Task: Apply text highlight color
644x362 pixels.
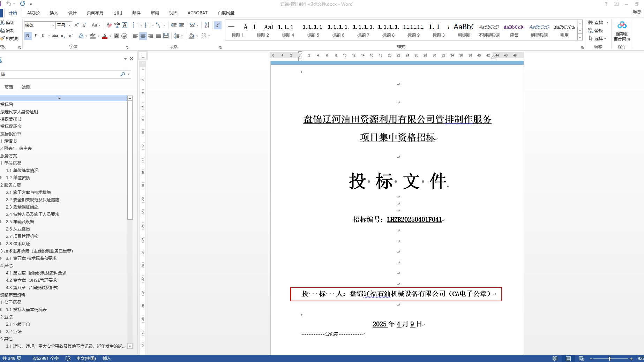Action: click(x=92, y=36)
